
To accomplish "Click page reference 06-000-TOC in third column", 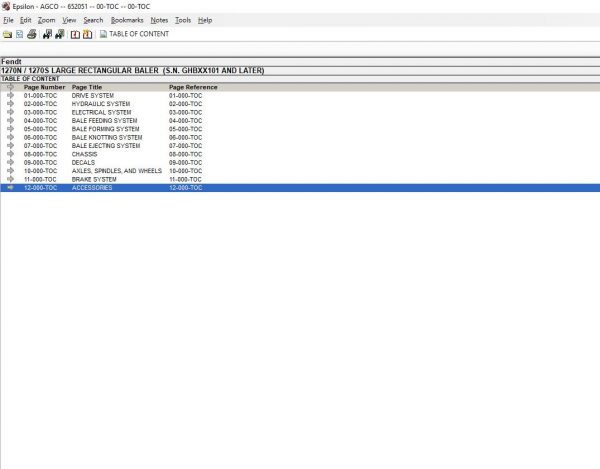I will 185,138.
